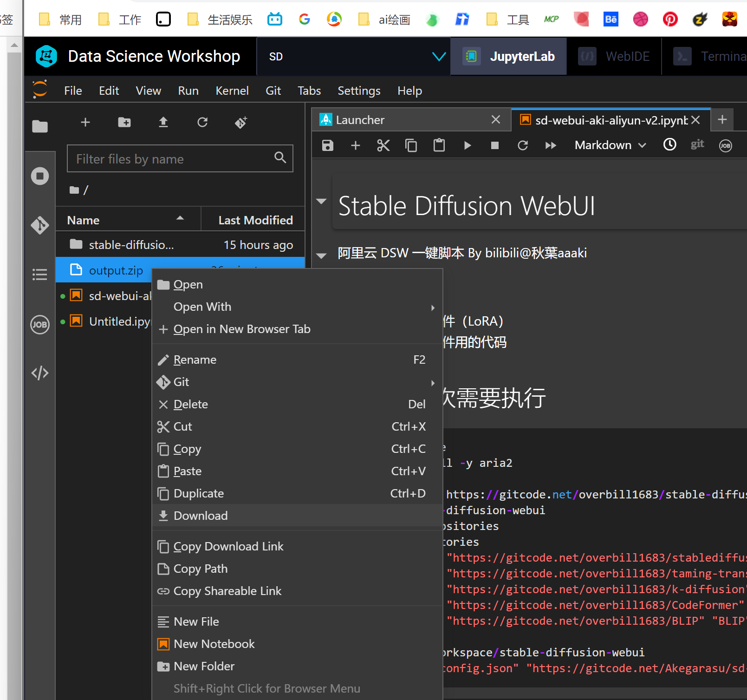The image size is (747, 700).
Task: Open the File Browser sidebar folder icon
Action: coord(40,126)
